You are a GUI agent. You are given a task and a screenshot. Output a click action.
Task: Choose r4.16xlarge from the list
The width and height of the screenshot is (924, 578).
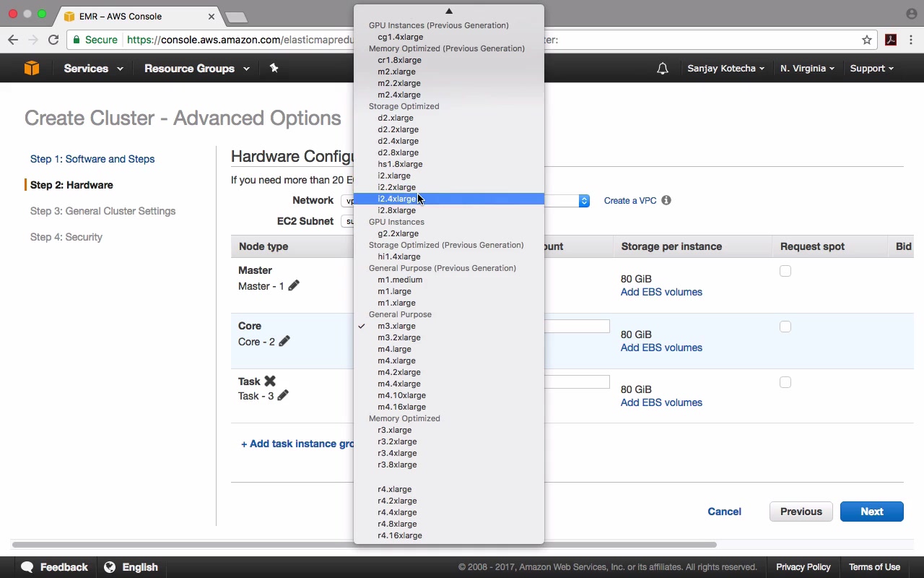coord(448,535)
